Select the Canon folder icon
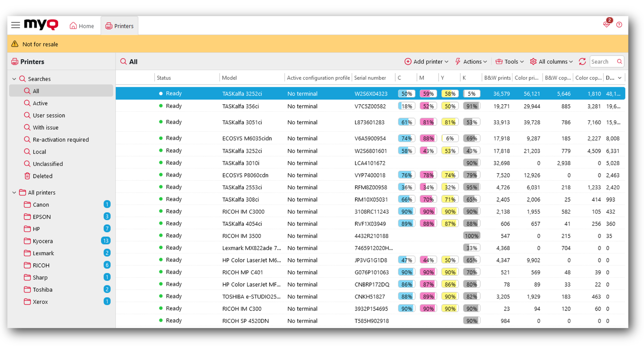This screenshot has height=362, width=644. [28, 204]
